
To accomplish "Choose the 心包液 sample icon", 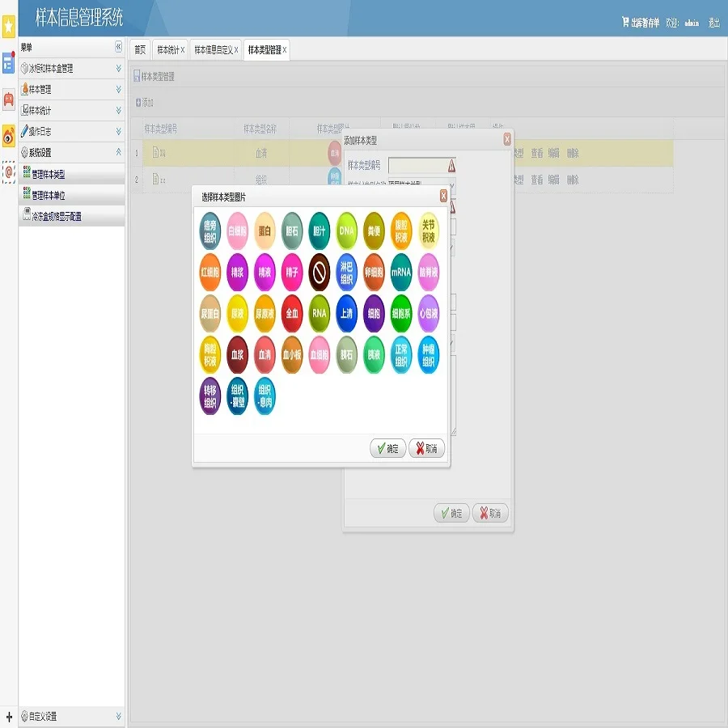I will click(429, 313).
